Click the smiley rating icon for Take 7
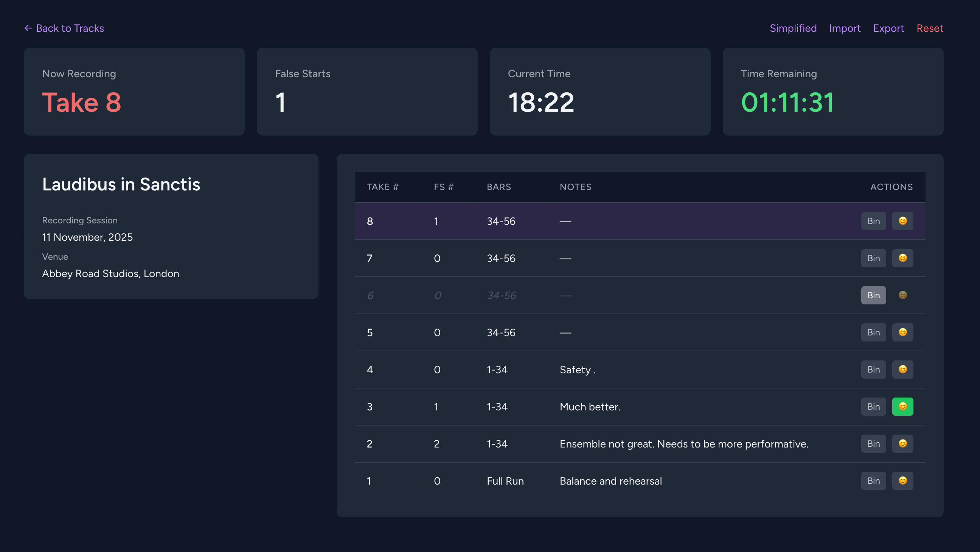 903,258
